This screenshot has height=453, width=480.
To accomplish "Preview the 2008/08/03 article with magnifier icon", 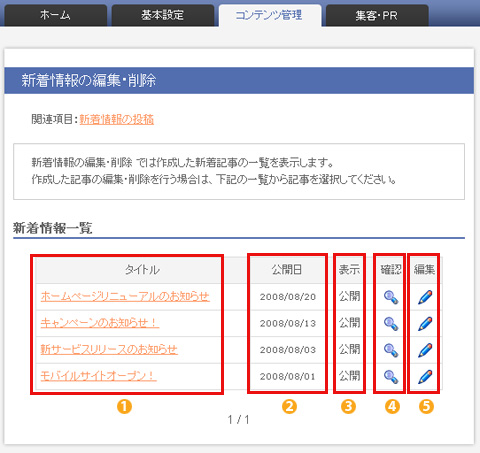I will [391, 350].
